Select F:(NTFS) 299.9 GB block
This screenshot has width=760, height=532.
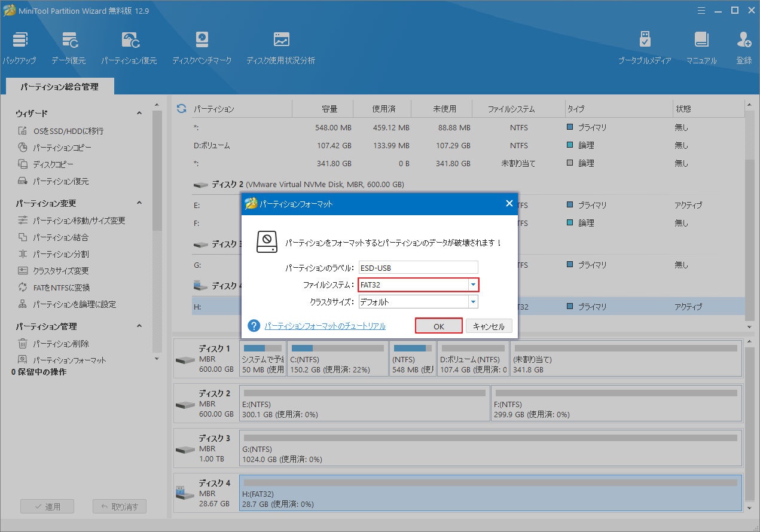(x=616, y=402)
